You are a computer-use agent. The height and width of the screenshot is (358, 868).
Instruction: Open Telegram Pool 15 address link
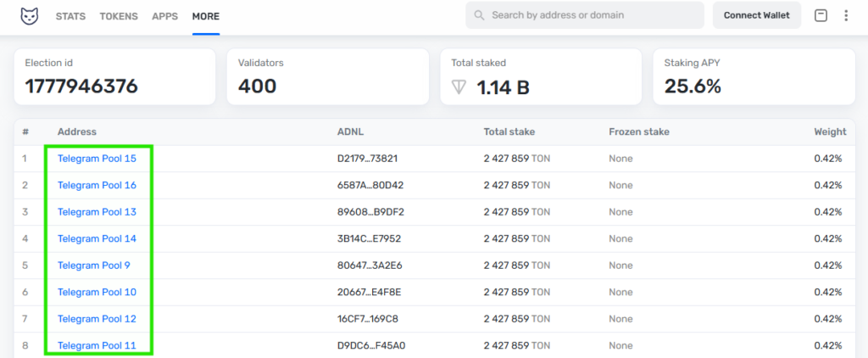click(97, 159)
